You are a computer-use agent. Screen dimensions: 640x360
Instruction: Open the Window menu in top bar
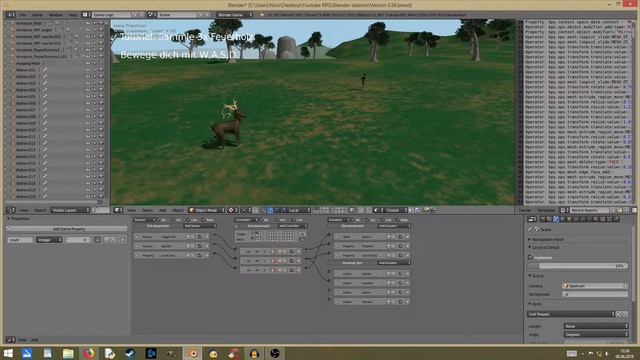coord(56,15)
